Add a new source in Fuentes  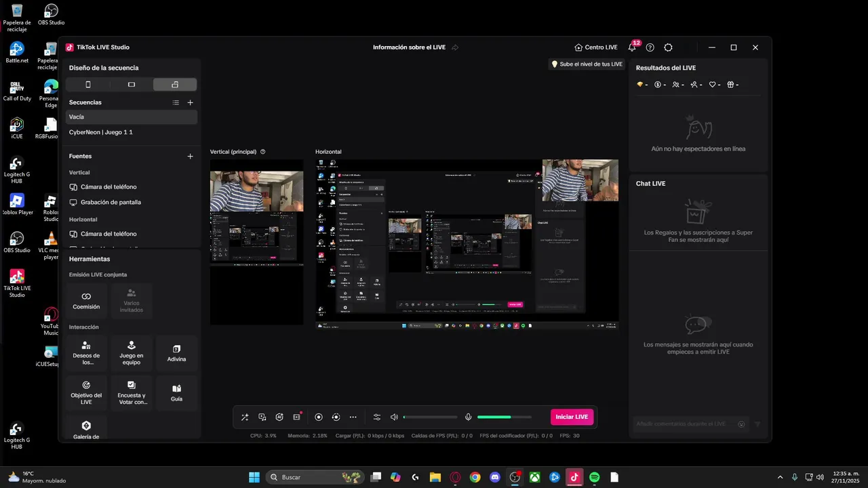pyautogui.click(x=190, y=156)
